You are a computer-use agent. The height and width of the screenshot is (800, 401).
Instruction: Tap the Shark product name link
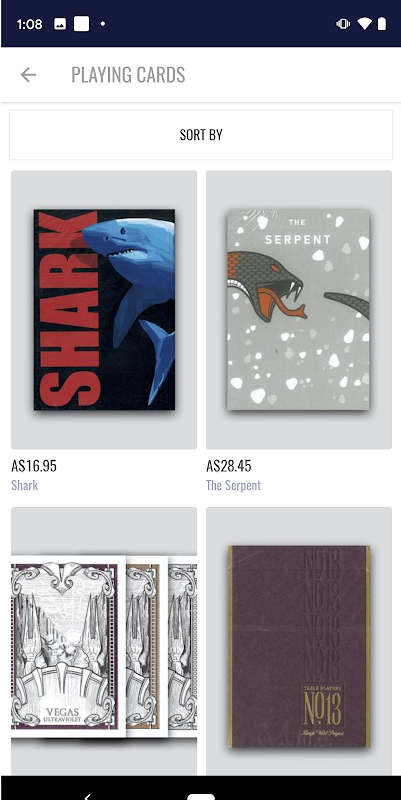24,485
